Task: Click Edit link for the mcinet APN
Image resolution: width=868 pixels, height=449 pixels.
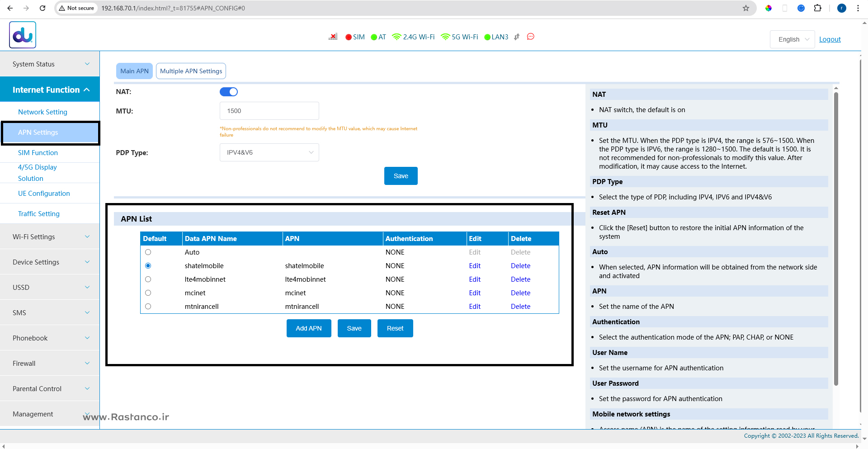Action: click(475, 293)
